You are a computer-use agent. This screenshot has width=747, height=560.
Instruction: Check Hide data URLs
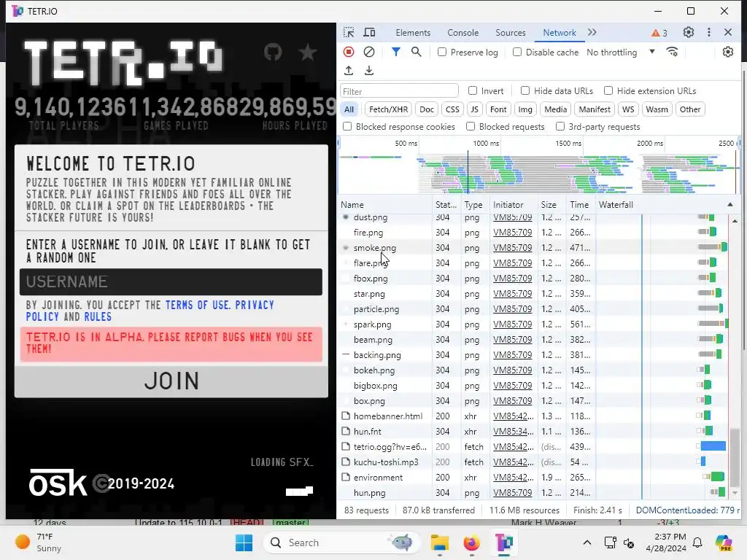525,90
